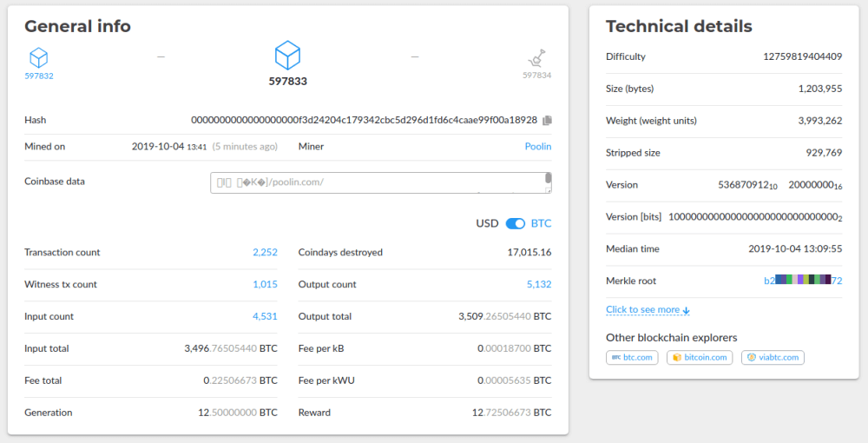This screenshot has height=443, width=868.
Task: Open previous block 597832 cube icon
Action: click(39, 57)
